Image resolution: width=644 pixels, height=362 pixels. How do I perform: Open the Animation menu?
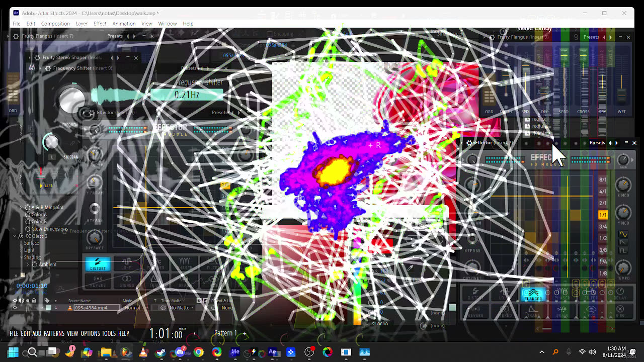[124, 24]
